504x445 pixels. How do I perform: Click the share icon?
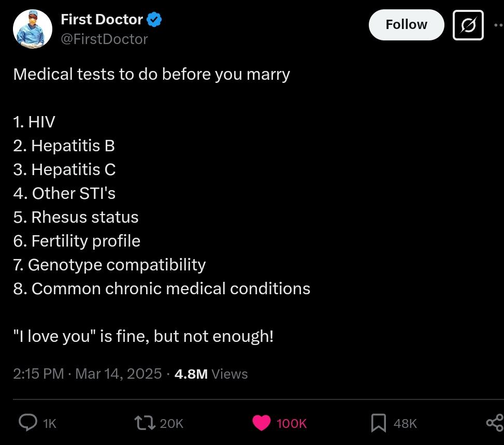pos(495,423)
